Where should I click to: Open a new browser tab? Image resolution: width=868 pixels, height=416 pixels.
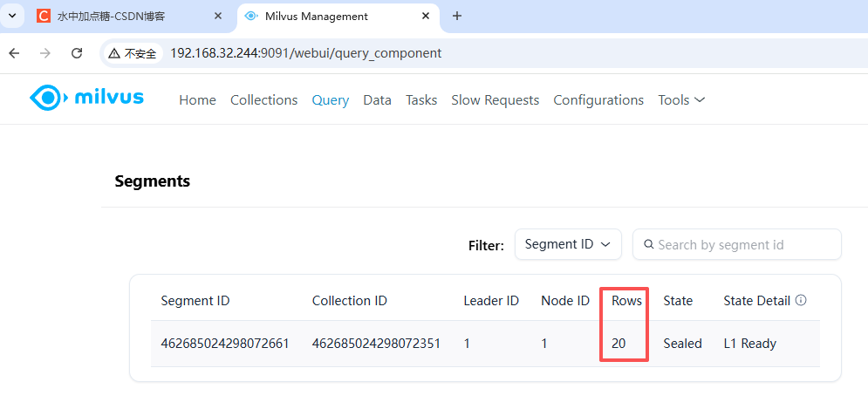[457, 16]
